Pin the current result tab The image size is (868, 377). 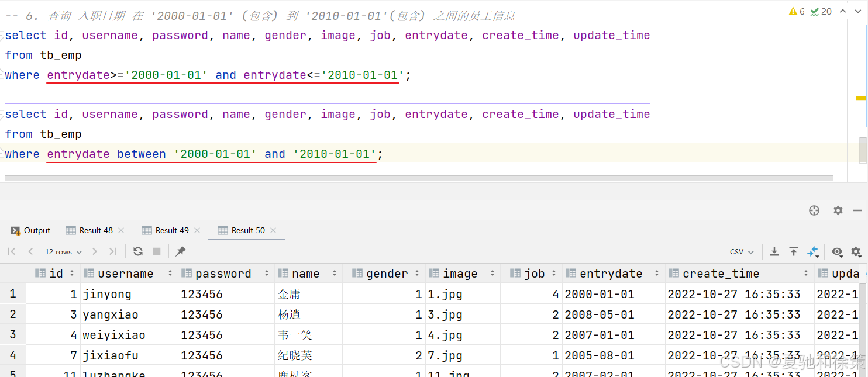coord(181,251)
